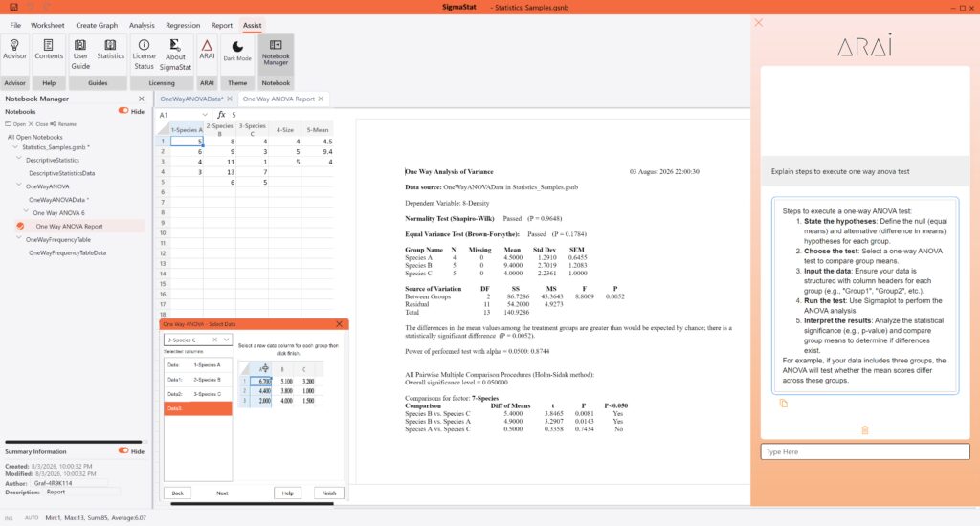Viewport: 980px width, 526px height.
Task: Open the Report ribbon tab
Action: click(221, 25)
